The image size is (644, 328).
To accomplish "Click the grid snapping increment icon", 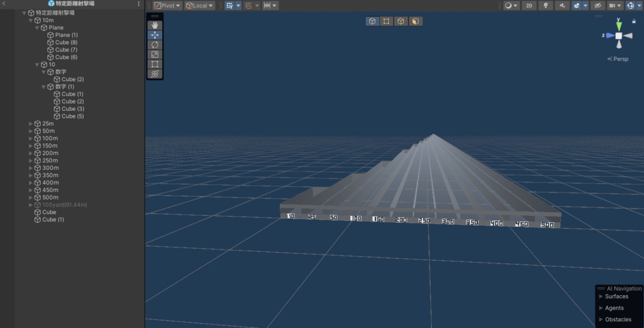I will tap(248, 6).
